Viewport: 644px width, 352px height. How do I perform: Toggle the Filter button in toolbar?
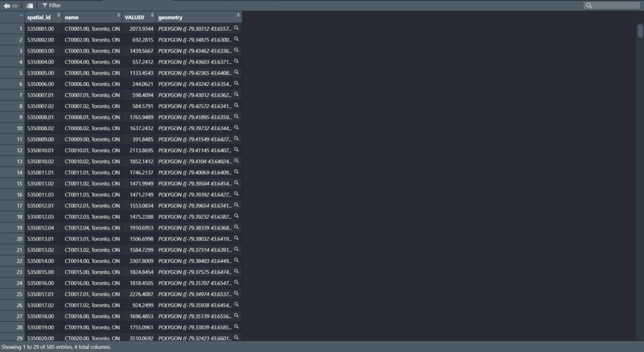52,5
